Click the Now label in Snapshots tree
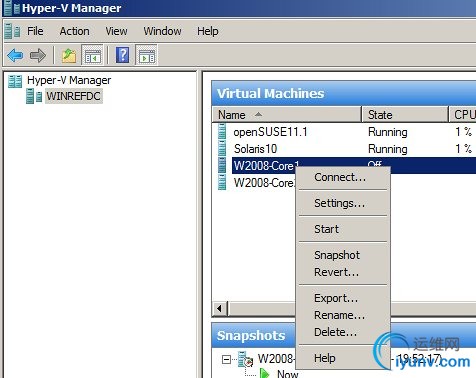Viewport: 476px width, 378px height. click(x=288, y=374)
